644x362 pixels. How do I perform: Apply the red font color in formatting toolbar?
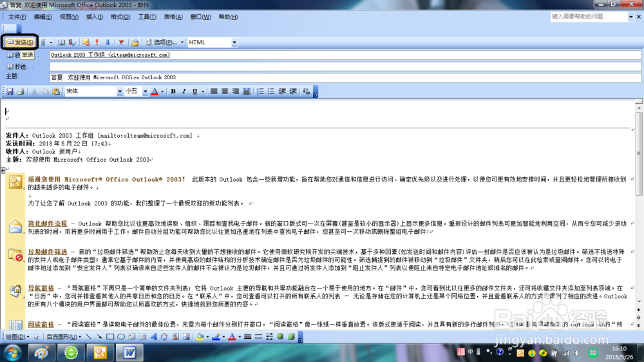coord(155,91)
